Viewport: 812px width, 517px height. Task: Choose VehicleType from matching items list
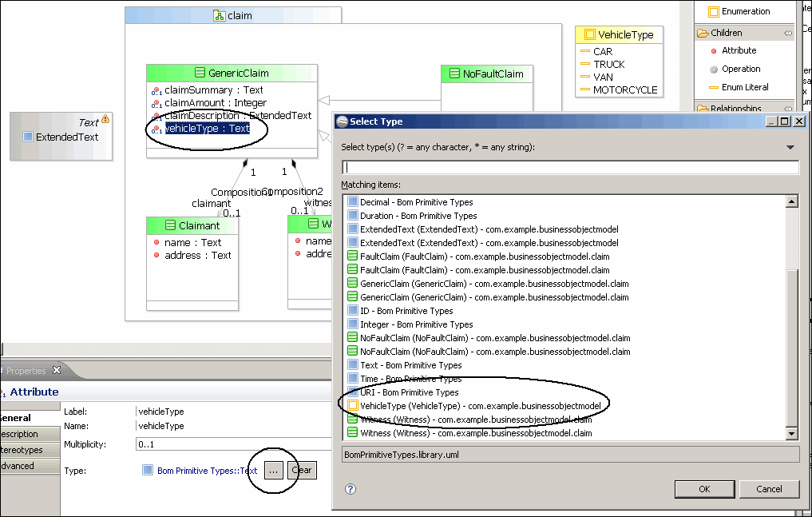click(480, 406)
